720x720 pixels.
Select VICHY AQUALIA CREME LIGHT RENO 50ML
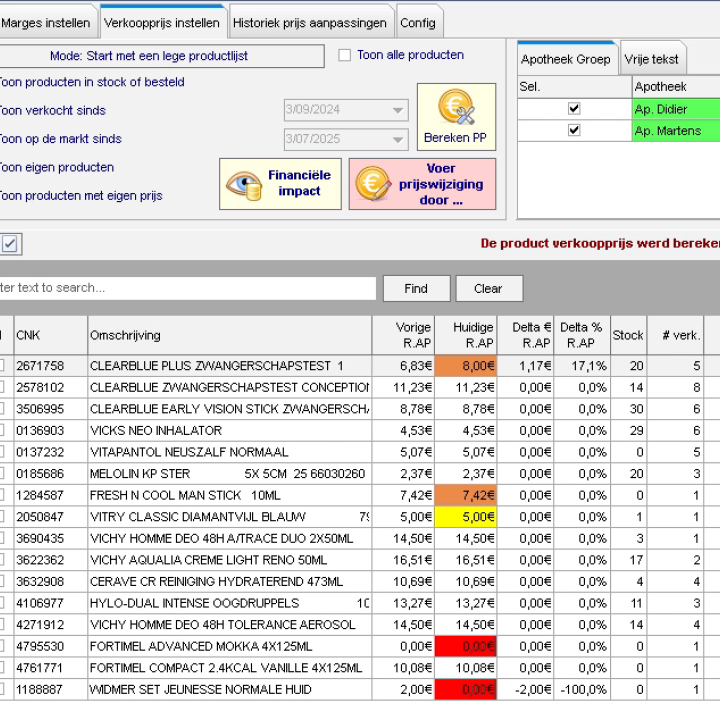pos(230,560)
